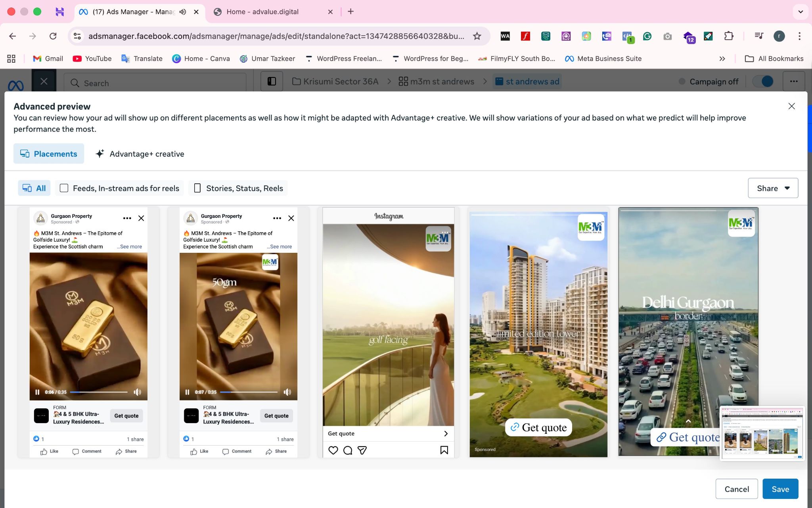
Task: Select Stories, Status, Reels filter
Action: pos(238,188)
